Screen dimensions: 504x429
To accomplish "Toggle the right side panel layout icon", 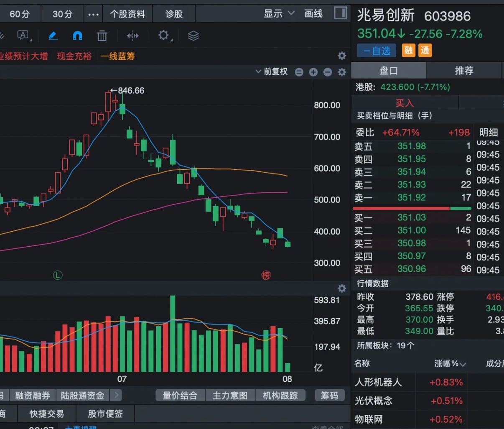I will (x=340, y=13).
